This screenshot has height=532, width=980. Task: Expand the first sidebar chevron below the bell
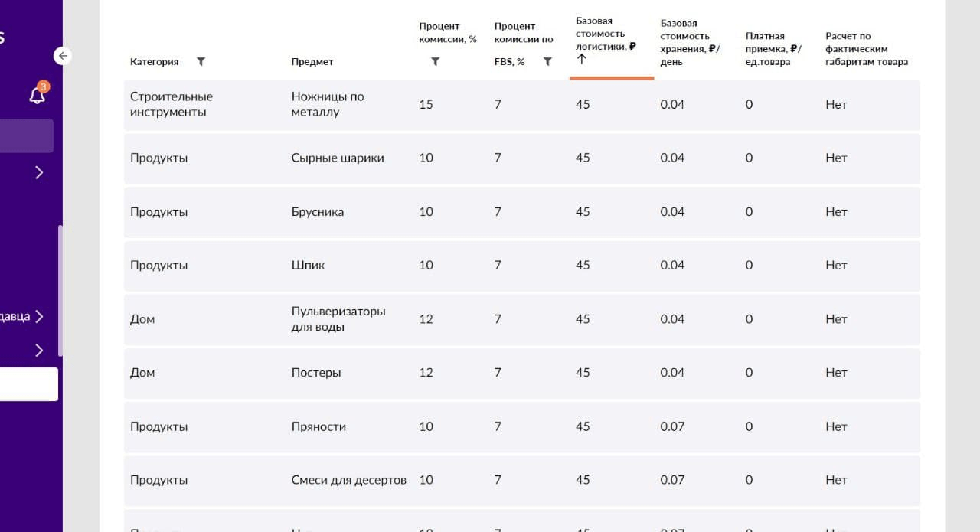(39, 172)
